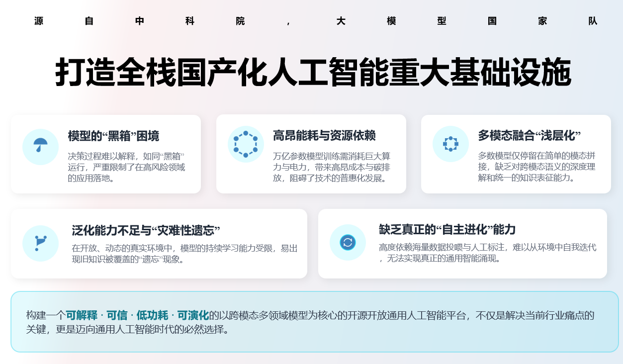Click the description starting 多数模型仅停留
Viewport: 623px width, 364px height.
(x=536, y=167)
